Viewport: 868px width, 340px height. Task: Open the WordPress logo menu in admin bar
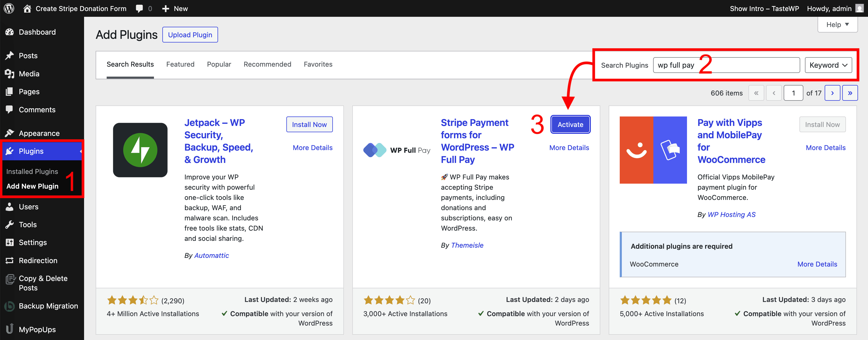click(9, 8)
